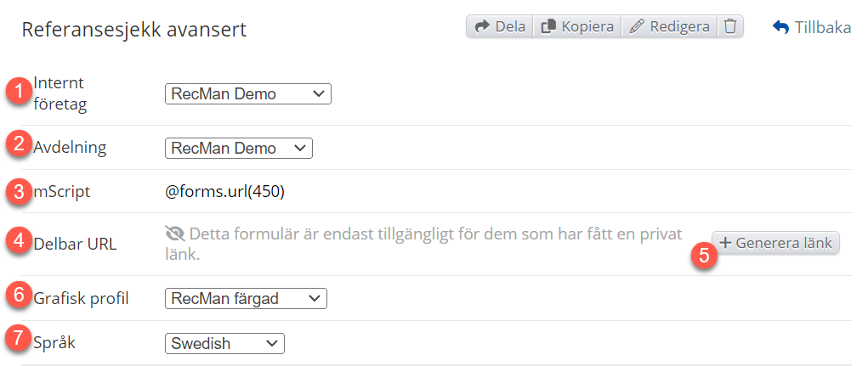868x366 pixels.
Task: Click the Referansesjekk avansert form title
Action: click(133, 30)
